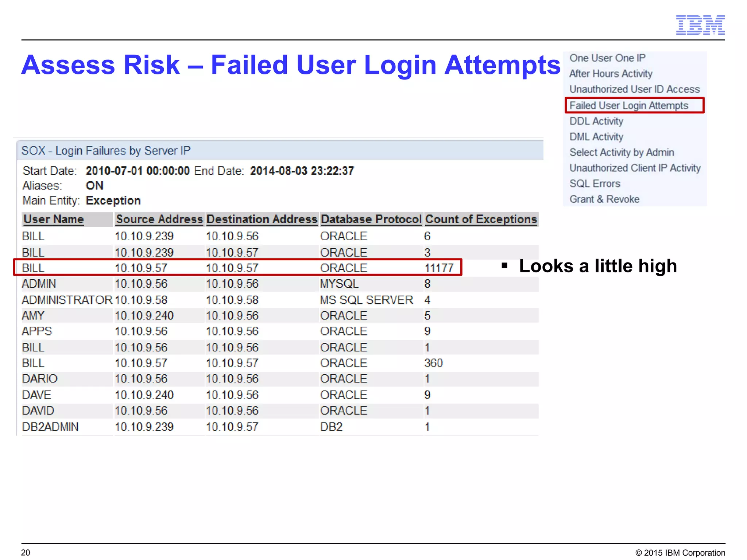Click AMY row source address 10.10.9.240
The image size is (747, 560).
pos(144,316)
